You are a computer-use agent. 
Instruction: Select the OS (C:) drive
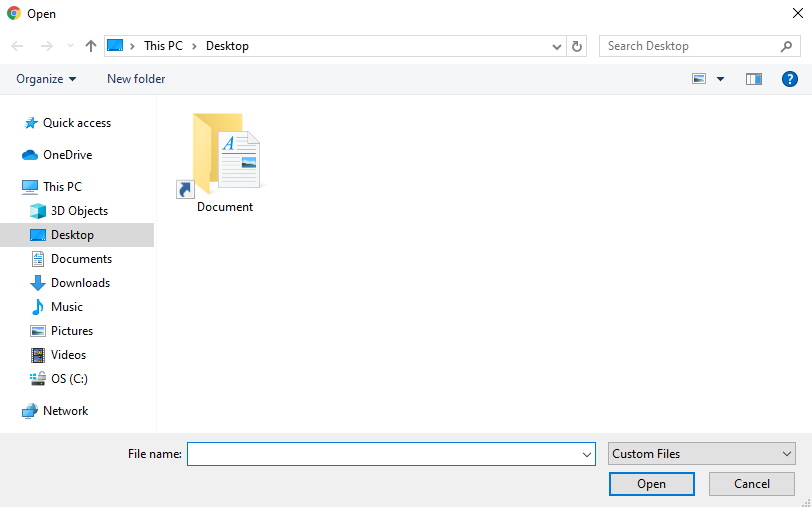pos(69,379)
